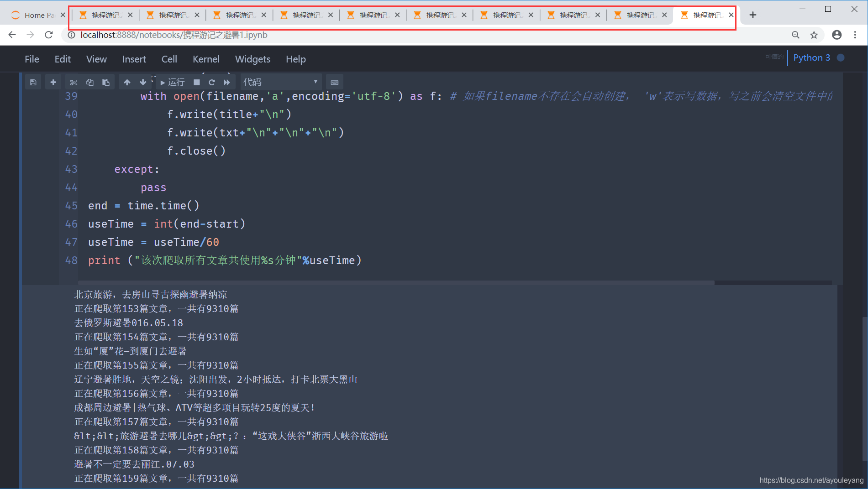Screen dimensions: 868x489
Task: Paste cell below icon
Action: [106, 82]
